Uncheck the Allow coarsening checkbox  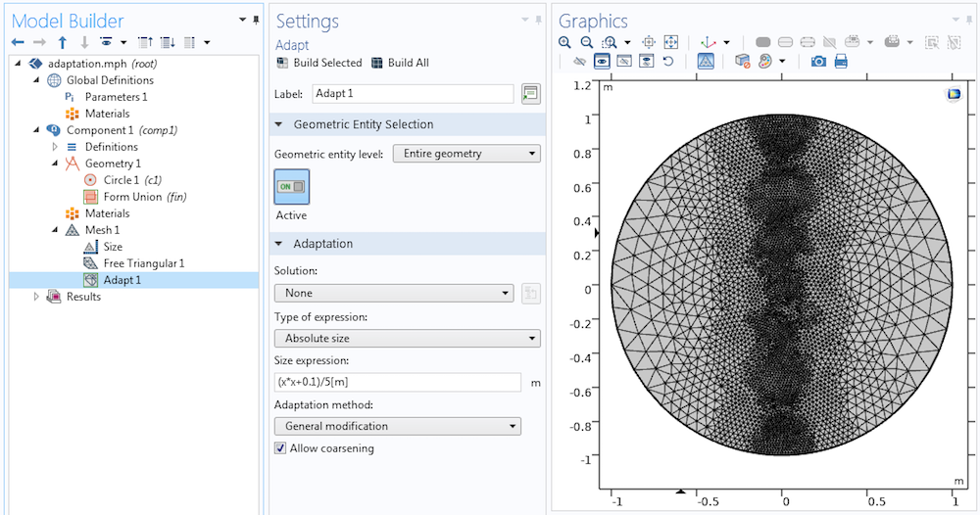click(280, 448)
